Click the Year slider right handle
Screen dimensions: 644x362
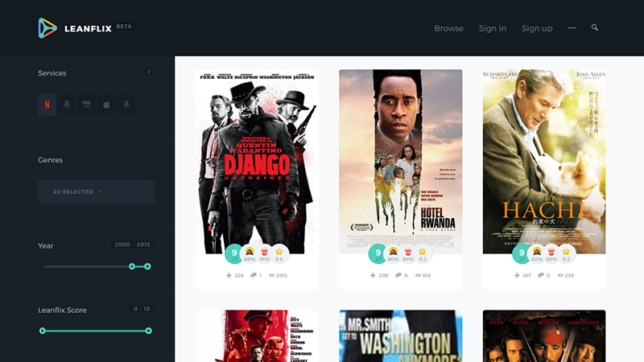[147, 266]
